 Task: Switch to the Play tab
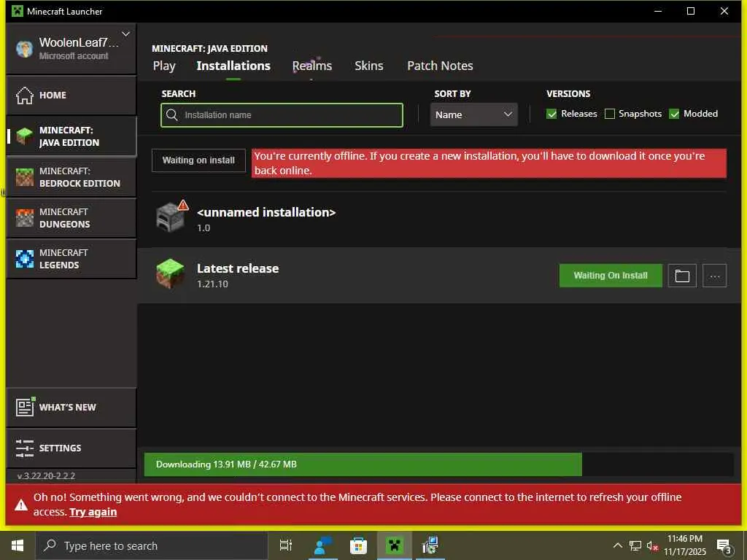point(164,66)
